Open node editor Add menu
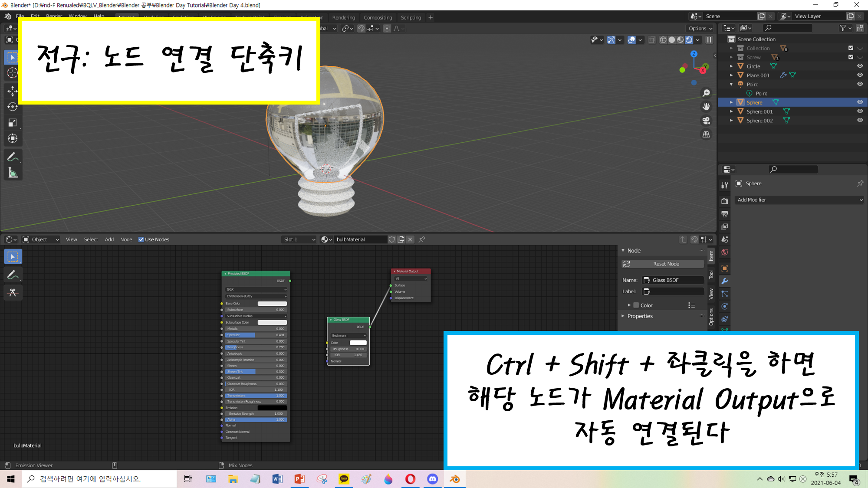This screenshot has width=868, height=488. (109, 239)
